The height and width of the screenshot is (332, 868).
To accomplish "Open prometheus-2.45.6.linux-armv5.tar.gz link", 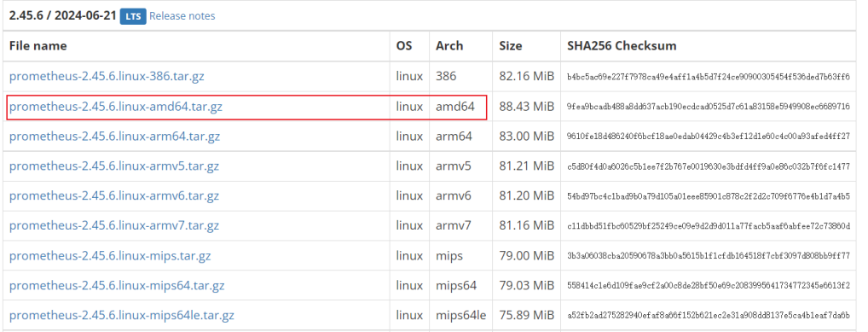I will tap(114, 166).
